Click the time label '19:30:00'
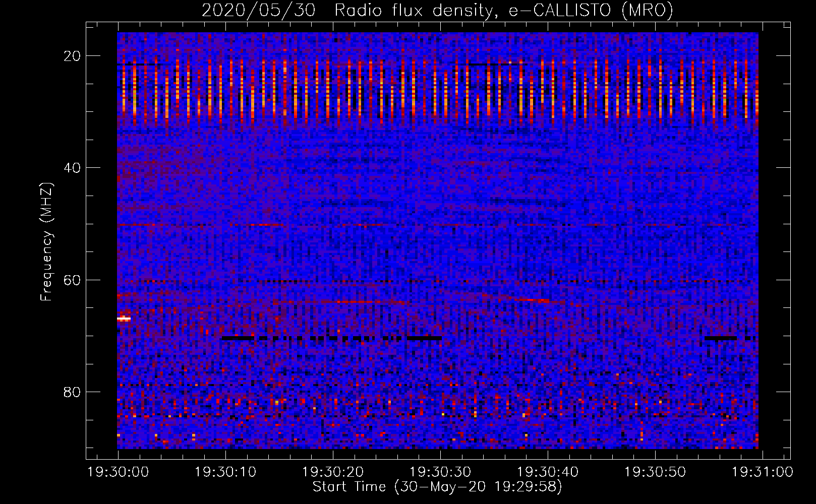The height and width of the screenshot is (504, 816). (x=118, y=472)
